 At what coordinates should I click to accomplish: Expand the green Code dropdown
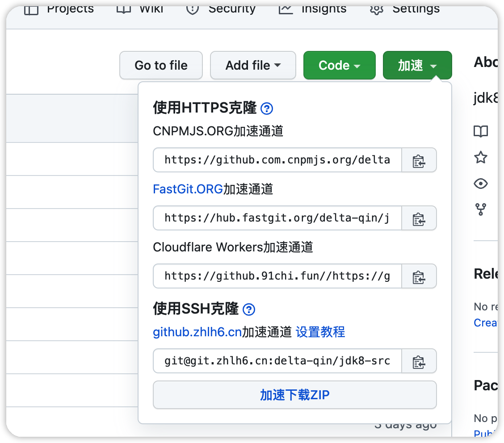(x=340, y=65)
